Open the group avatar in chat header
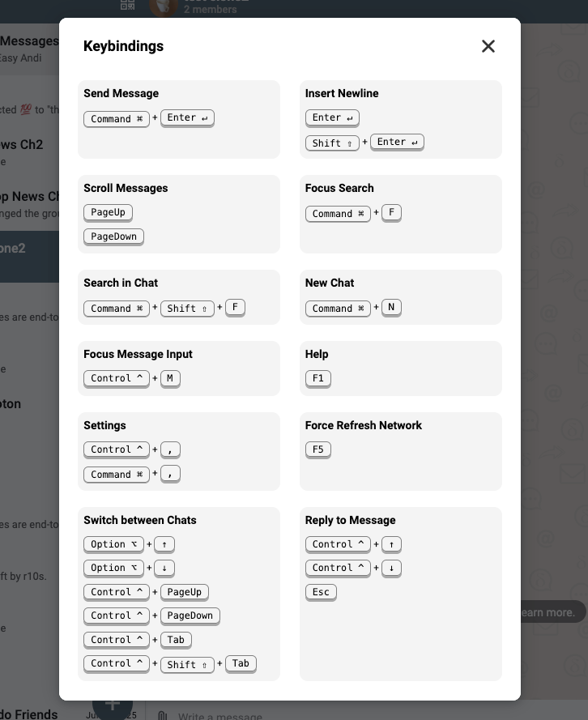This screenshot has height=720, width=588. [164, 6]
